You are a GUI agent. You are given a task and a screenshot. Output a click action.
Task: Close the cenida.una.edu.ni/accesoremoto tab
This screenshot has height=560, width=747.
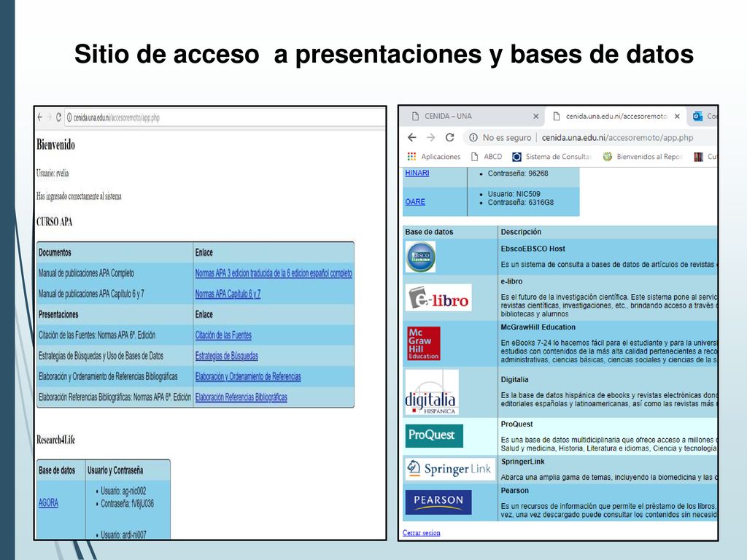[677, 116]
